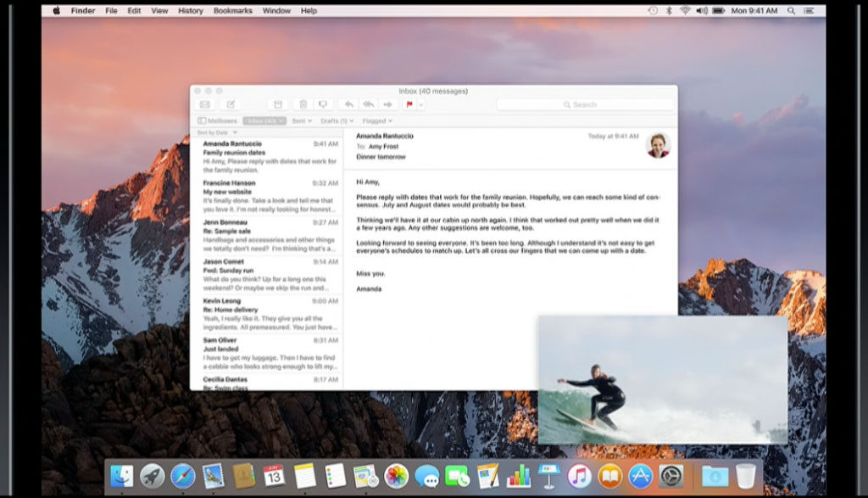Delete message with the trash icon
Screen dimensions: 868x498
coord(303,104)
